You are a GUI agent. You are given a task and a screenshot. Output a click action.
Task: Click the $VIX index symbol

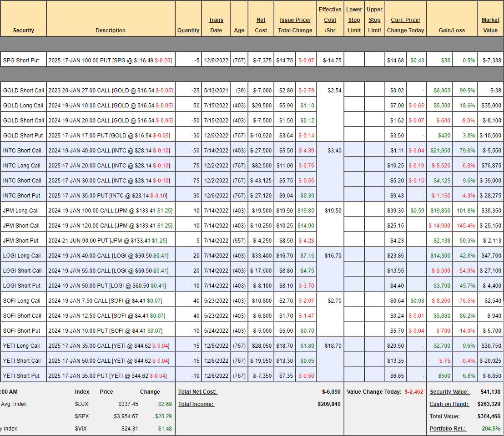(82, 429)
